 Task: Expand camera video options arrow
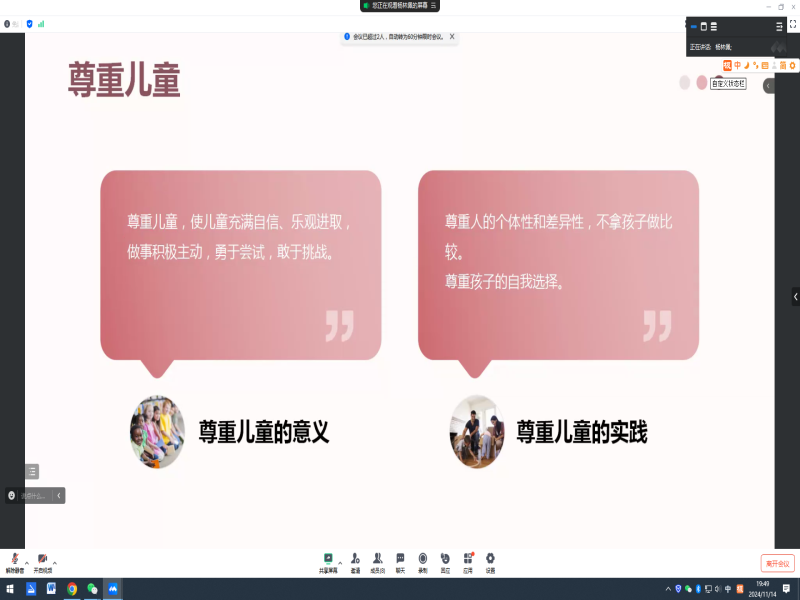54,562
